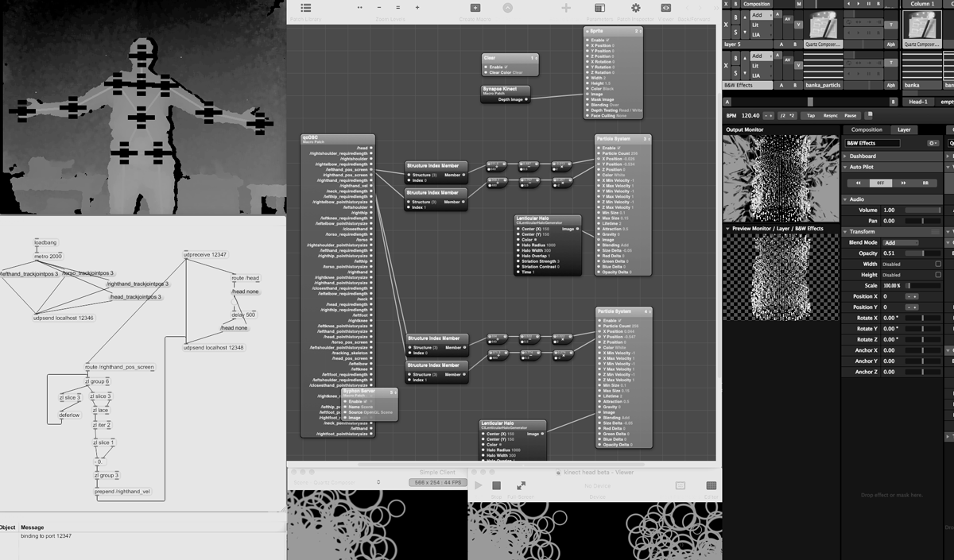Image resolution: width=954 pixels, height=560 pixels.
Task: Open the Patch Inspector gear icon
Action: [x=636, y=8]
